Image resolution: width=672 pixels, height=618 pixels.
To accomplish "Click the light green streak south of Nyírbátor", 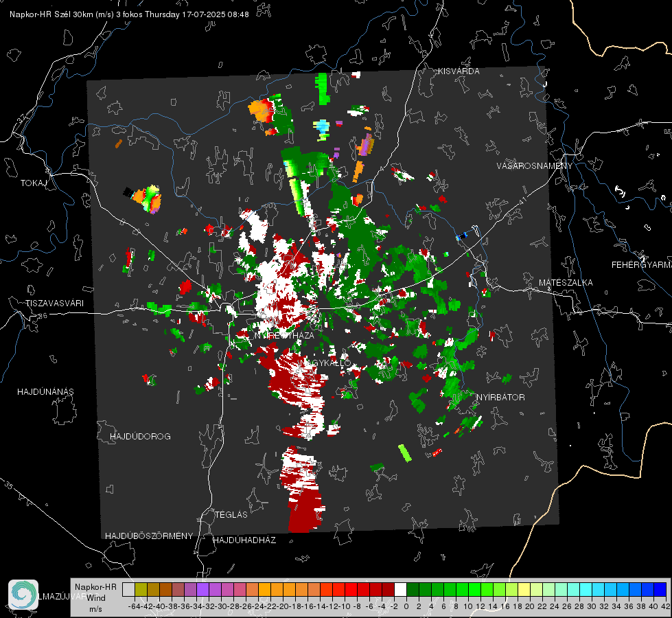I will 404,453.
